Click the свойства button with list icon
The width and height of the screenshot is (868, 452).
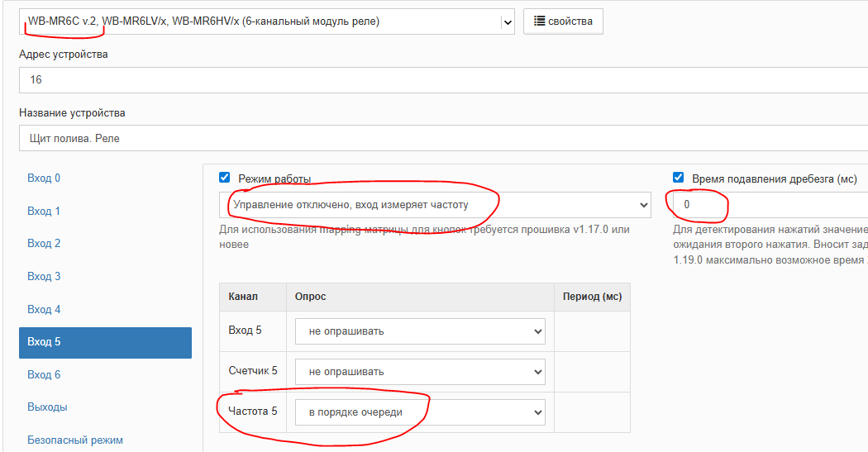click(x=563, y=21)
